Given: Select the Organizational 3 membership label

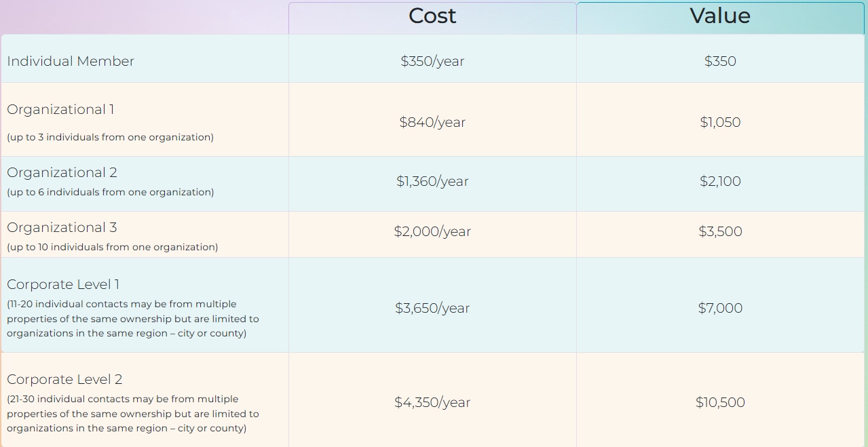Looking at the screenshot, I should coord(62,227).
